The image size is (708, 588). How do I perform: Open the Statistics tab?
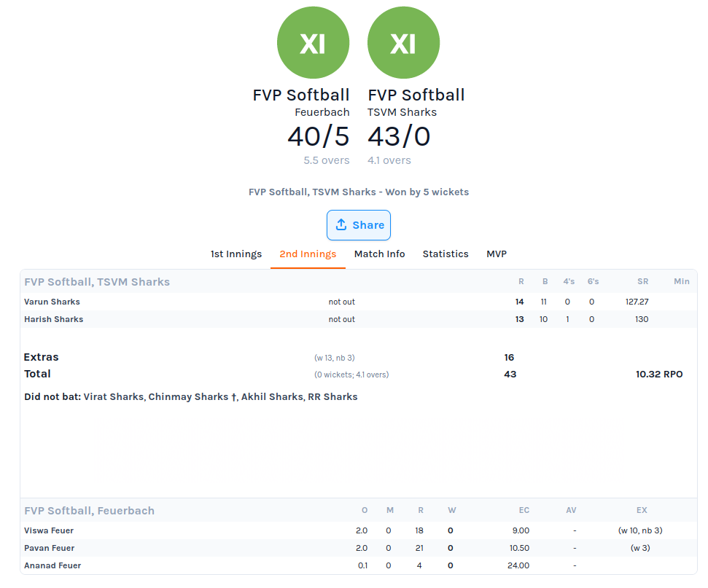coord(446,254)
